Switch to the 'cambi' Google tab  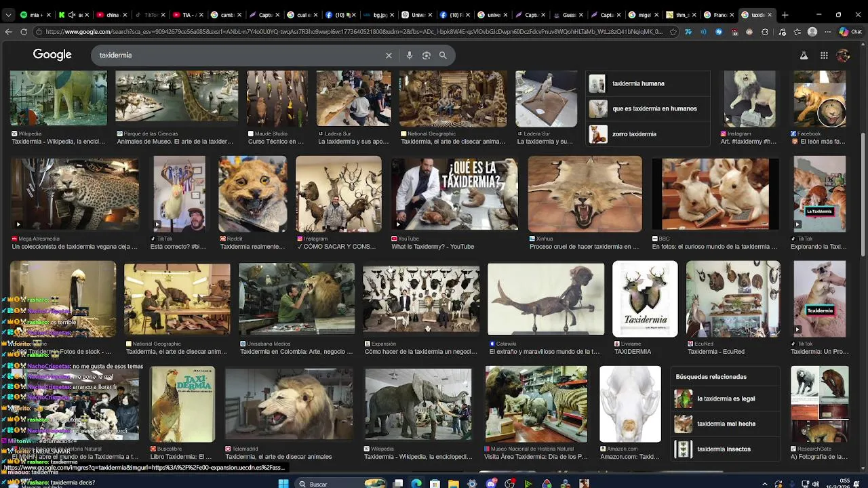(225, 14)
